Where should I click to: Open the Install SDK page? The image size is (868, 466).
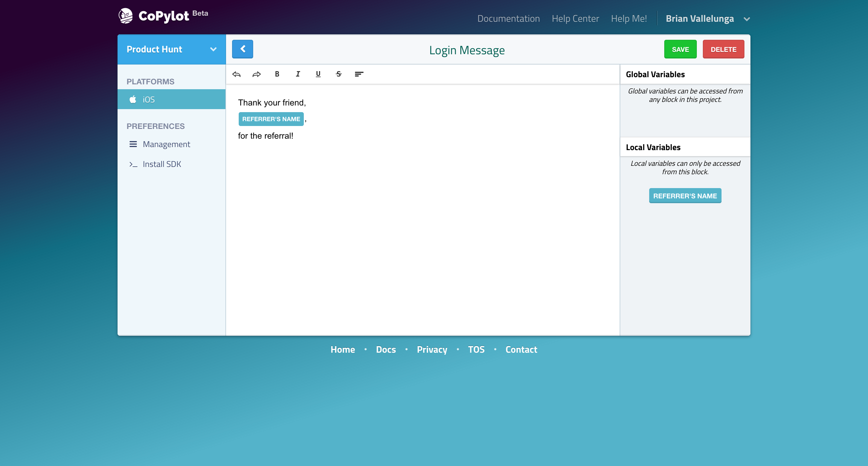(x=162, y=164)
